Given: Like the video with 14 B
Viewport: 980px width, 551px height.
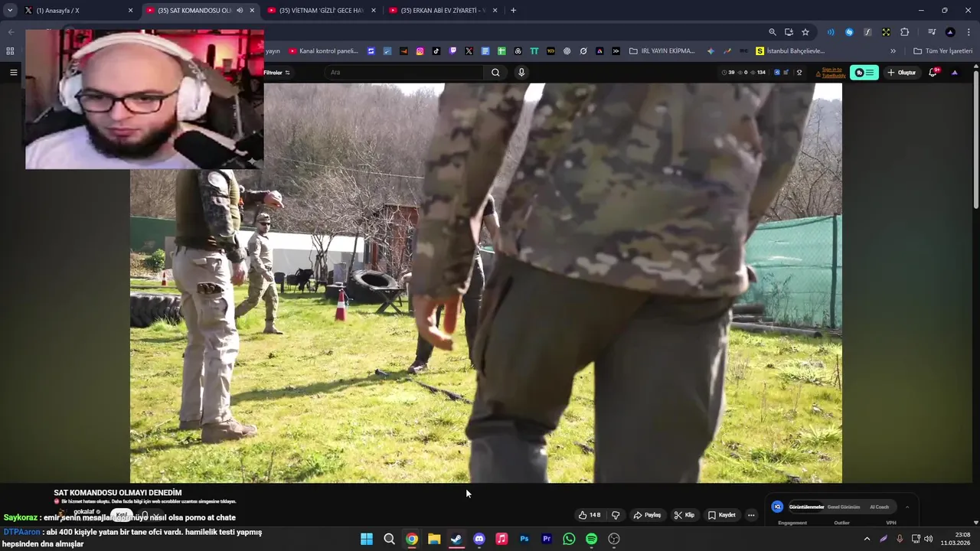Looking at the screenshot, I should pyautogui.click(x=590, y=515).
